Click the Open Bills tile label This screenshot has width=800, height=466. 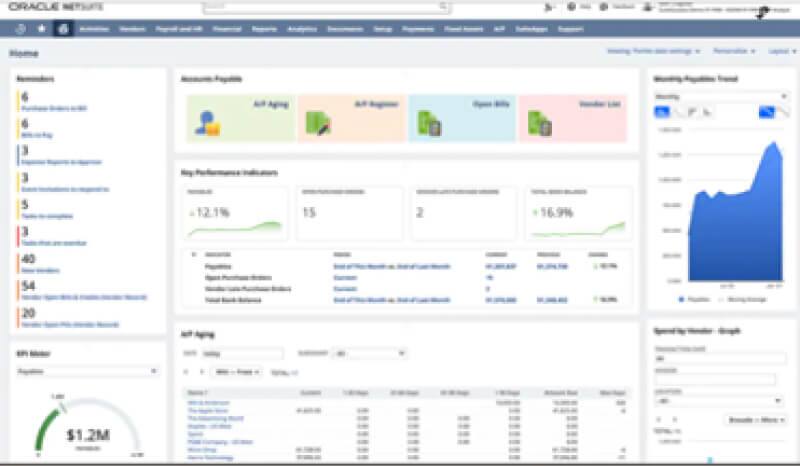point(491,104)
